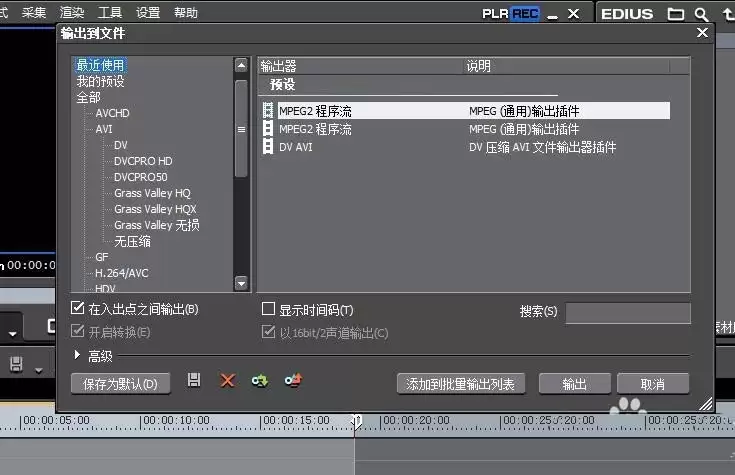
Task: Uncheck the 在入出点之间输出 checkbox
Action: pyautogui.click(x=77, y=308)
